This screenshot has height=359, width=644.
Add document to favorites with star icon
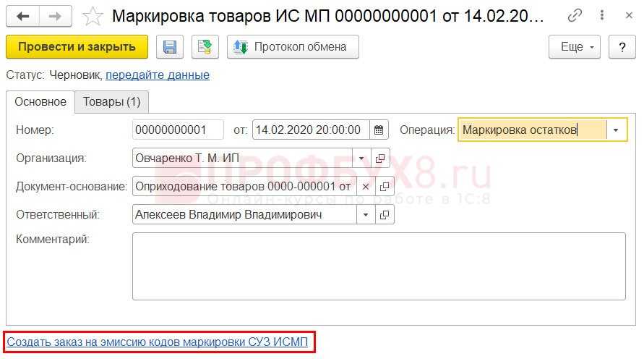pyautogui.click(x=93, y=17)
